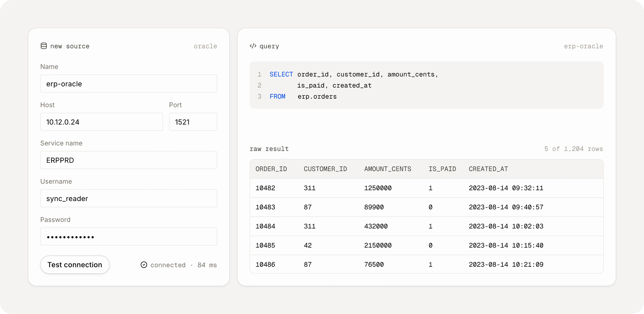644x314 pixels.
Task: Click timestamp 2023-08-14 10:15:40
Action: click(506, 245)
